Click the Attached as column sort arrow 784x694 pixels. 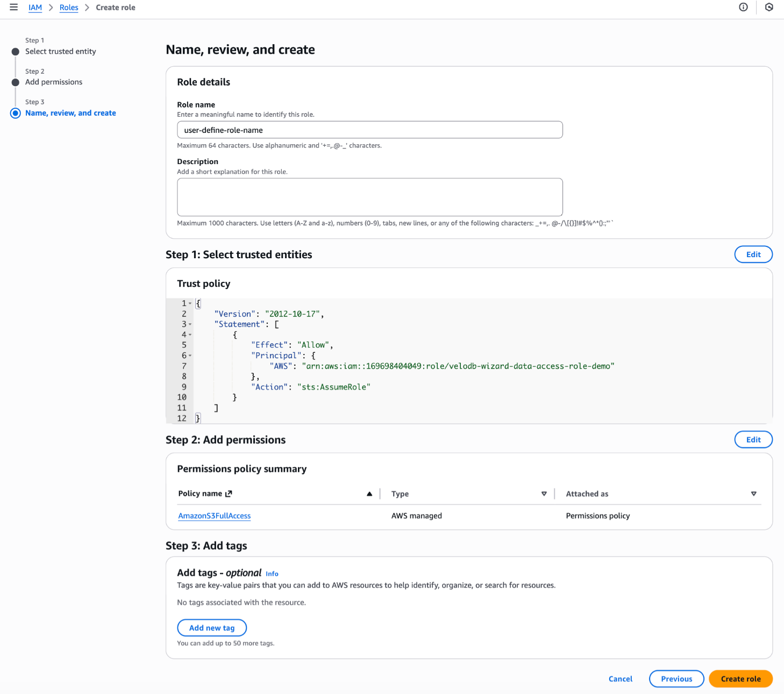coord(753,494)
